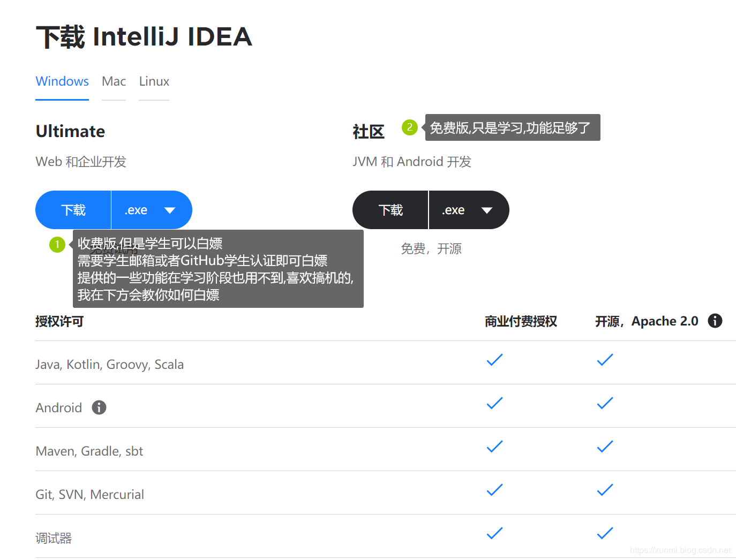Click the green number 2 badge
The image size is (736, 560).
tap(410, 127)
